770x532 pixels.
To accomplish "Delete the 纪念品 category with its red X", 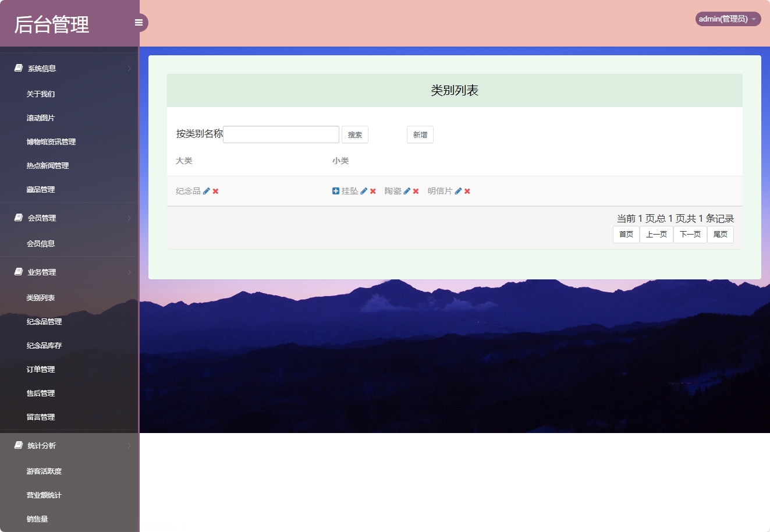I will 215,191.
